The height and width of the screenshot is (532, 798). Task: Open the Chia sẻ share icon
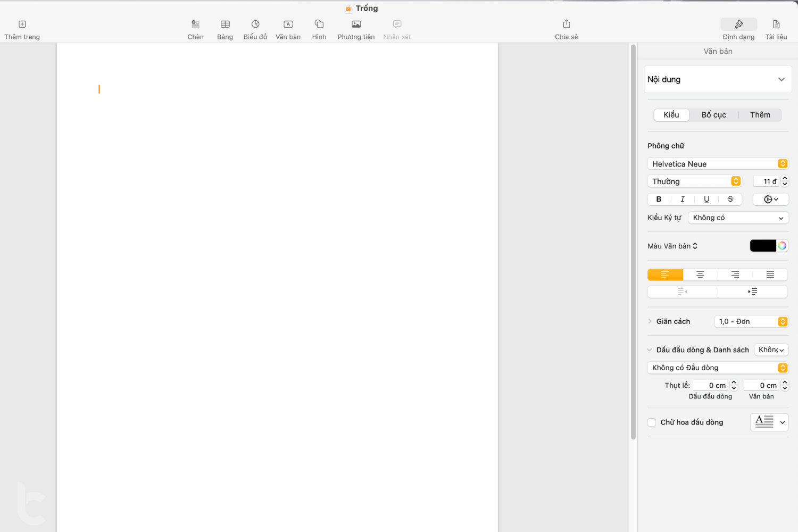(566, 24)
